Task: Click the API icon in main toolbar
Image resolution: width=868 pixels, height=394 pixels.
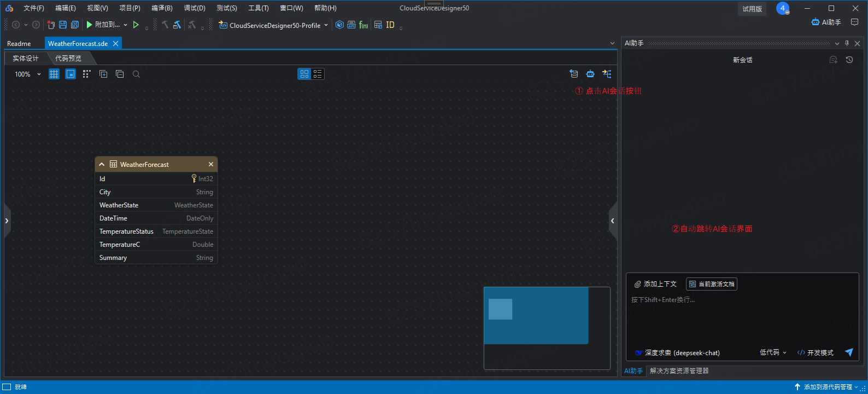Action: pos(351,25)
